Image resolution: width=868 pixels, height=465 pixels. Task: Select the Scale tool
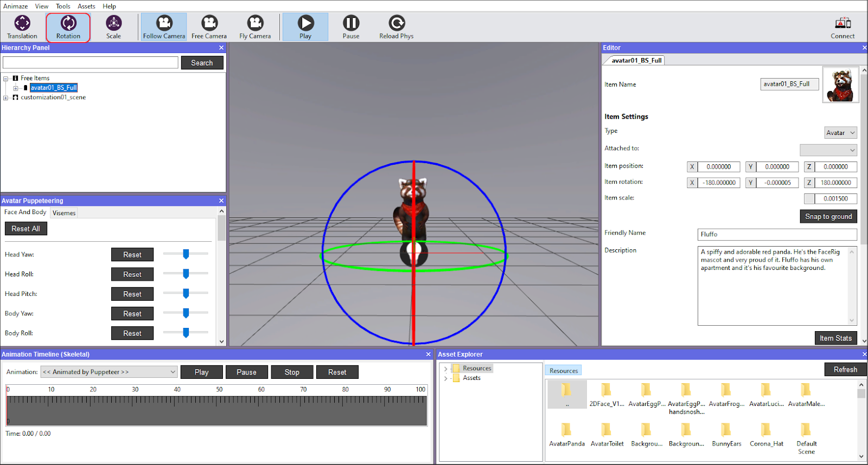point(113,27)
